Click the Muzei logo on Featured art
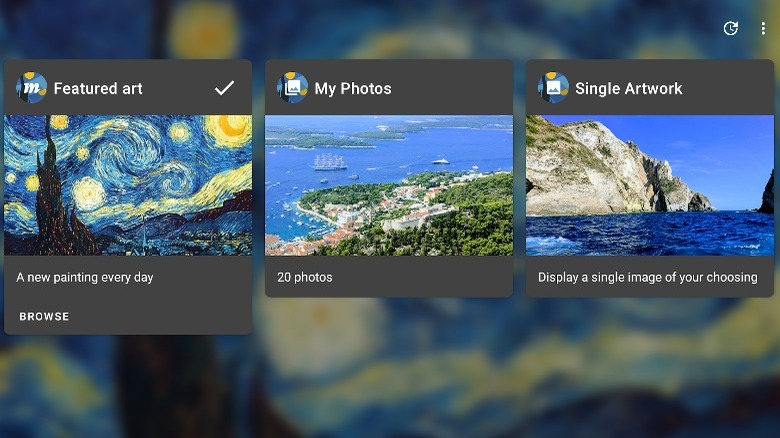Image resolution: width=780 pixels, height=438 pixels. point(31,88)
